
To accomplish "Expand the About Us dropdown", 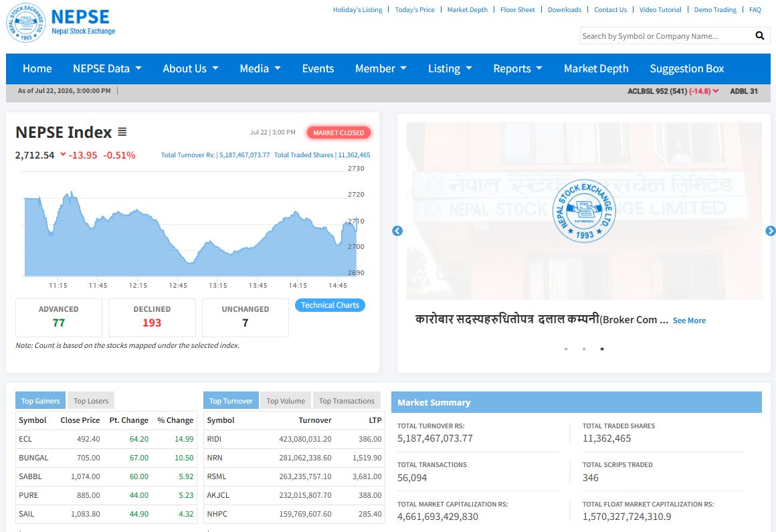I will (191, 68).
